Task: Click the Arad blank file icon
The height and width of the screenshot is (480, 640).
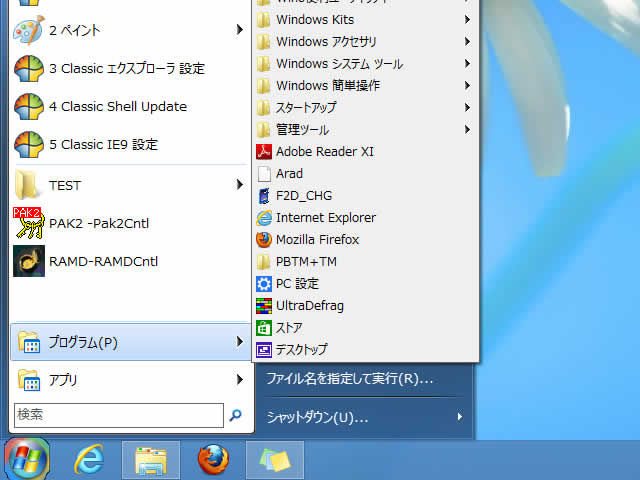Action: (x=264, y=173)
